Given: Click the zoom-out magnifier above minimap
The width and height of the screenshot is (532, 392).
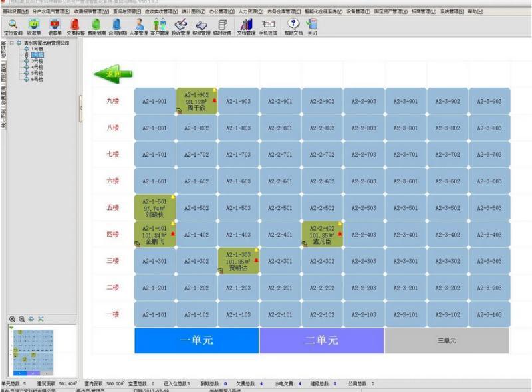Looking at the screenshot, I should pyautogui.click(x=22, y=319).
